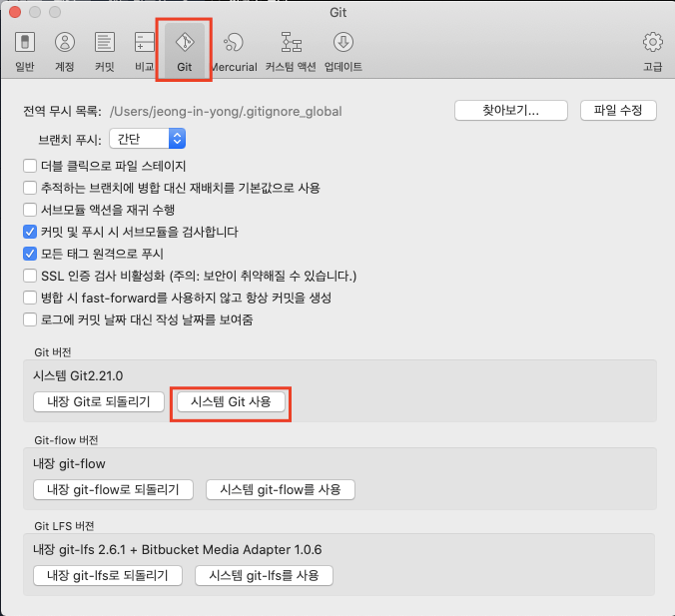Image resolution: width=675 pixels, height=616 pixels.
Task: Open the 비교 (Diff) preferences pane
Action: tap(144, 51)
